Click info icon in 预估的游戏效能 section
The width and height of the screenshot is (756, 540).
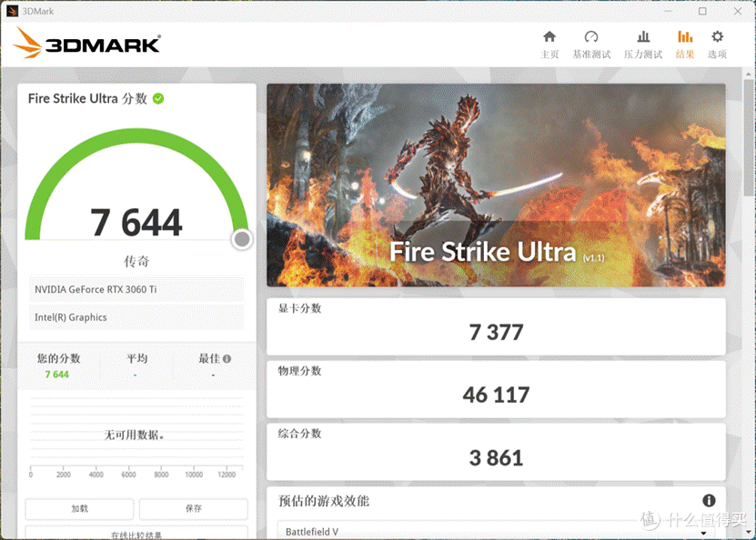click(709, 501)
